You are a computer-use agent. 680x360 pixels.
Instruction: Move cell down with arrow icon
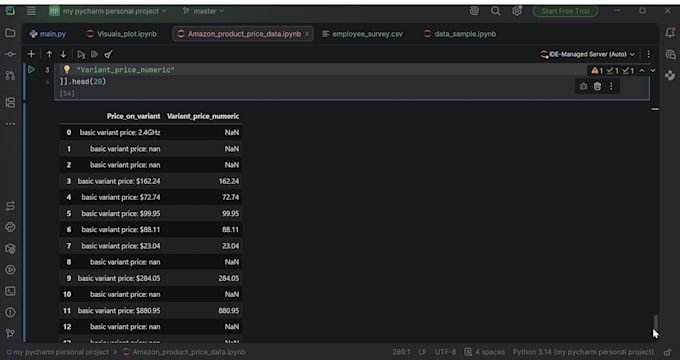tap(63, 54)
